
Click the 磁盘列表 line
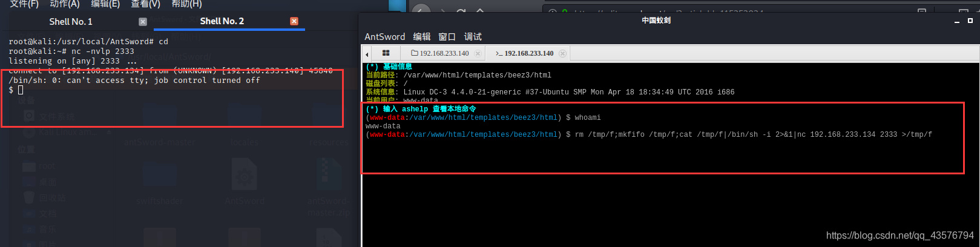tap(387, 84)
